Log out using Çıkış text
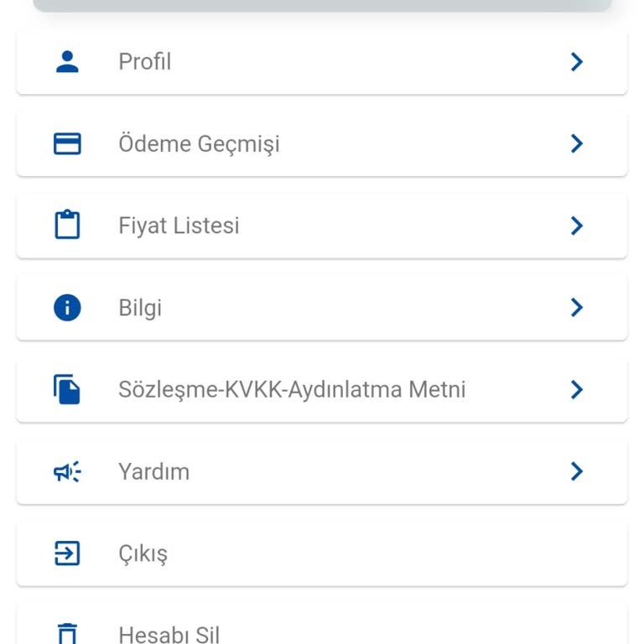The image size is (644, 644). coord(143,554)
